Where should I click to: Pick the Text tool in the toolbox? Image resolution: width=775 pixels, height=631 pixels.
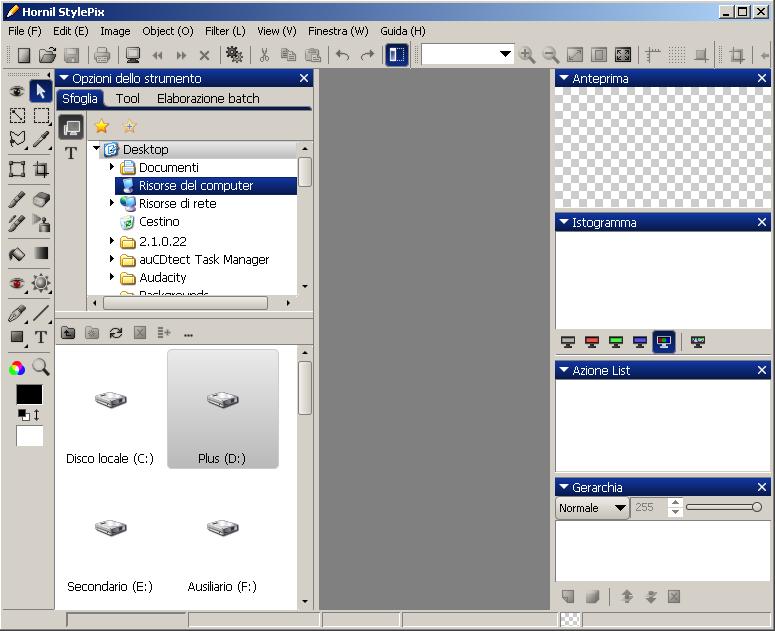41,338
